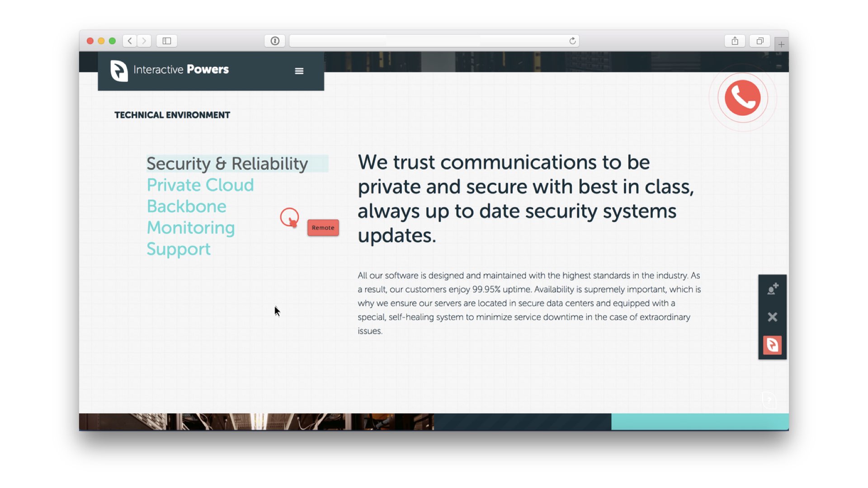This screenshot has height=488, width=868.
Task: Toggle the Safari sidebar button
Action: [167, 41]
